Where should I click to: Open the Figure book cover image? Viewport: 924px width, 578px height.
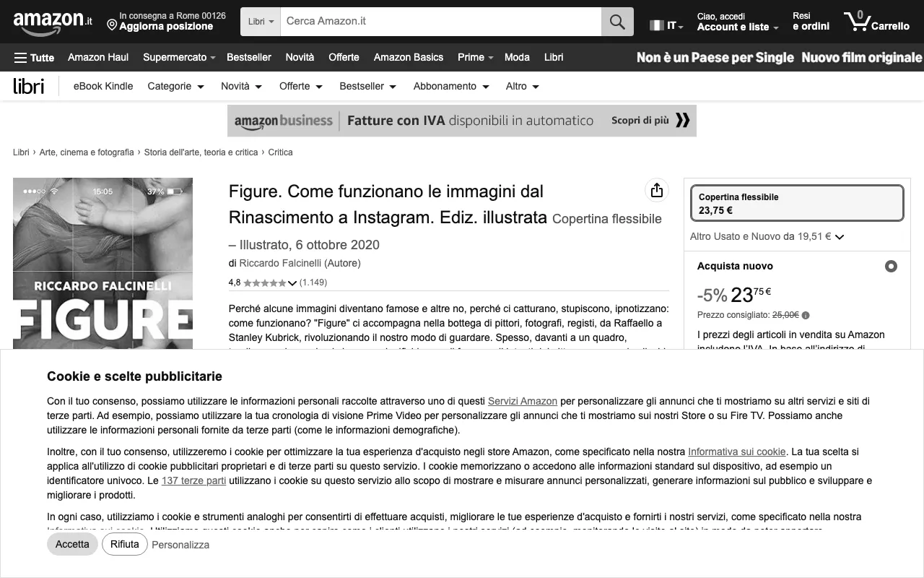click(x=103, y=264)
